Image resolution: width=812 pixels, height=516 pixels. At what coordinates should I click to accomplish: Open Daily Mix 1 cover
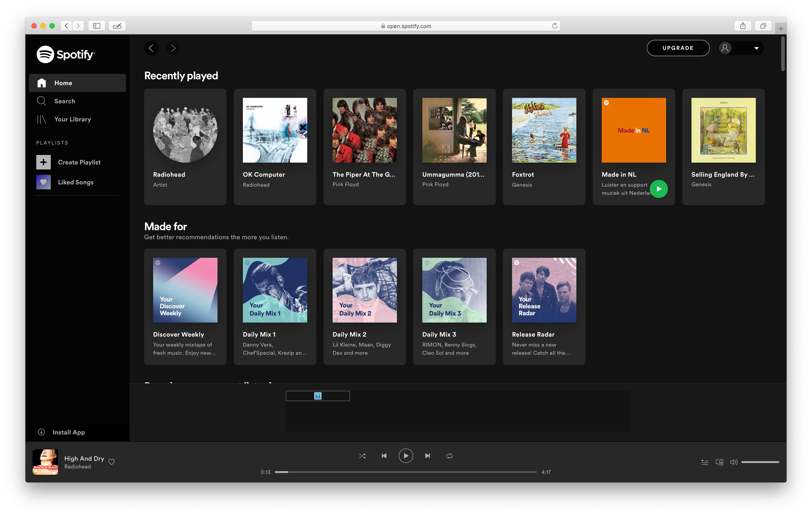(275, 290)
